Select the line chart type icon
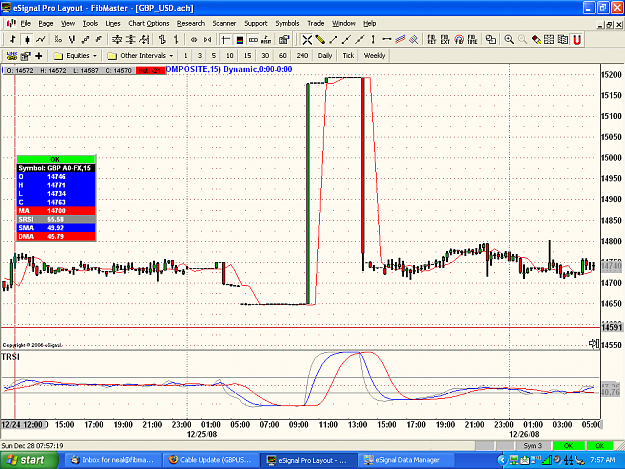The image size is (625, 469). 41,39
